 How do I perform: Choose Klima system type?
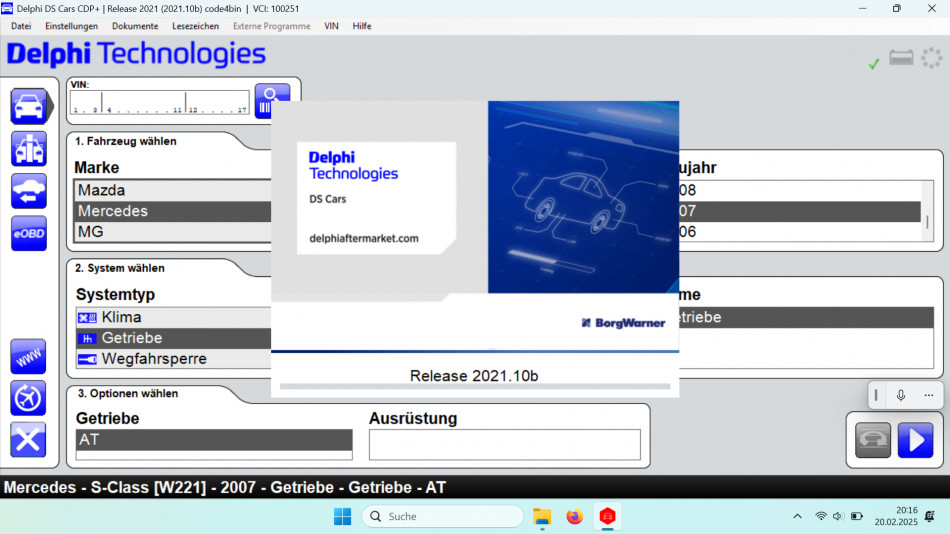(x=173, y=318)
